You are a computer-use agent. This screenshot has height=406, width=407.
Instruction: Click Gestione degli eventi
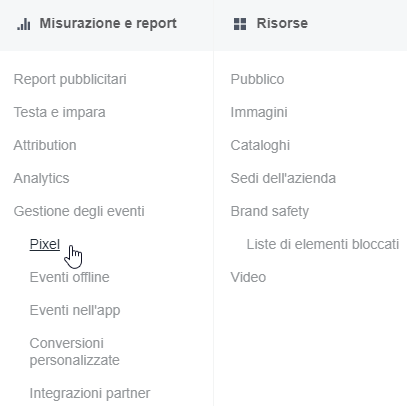tap(79, 211)
